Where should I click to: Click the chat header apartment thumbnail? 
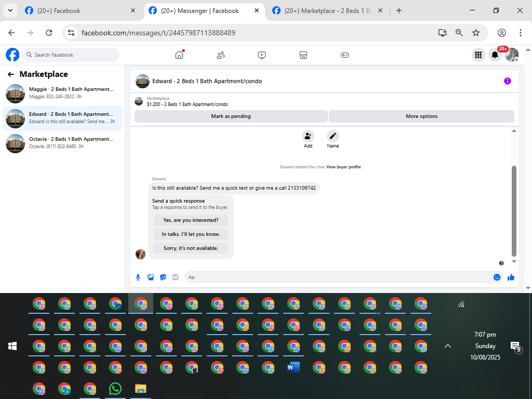(x=142, y=81)
